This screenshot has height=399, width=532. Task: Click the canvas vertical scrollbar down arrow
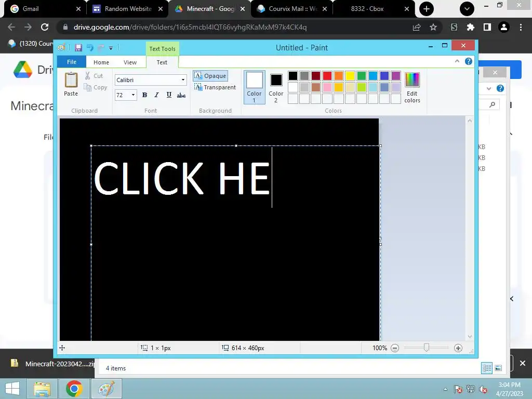coord(470,337)
